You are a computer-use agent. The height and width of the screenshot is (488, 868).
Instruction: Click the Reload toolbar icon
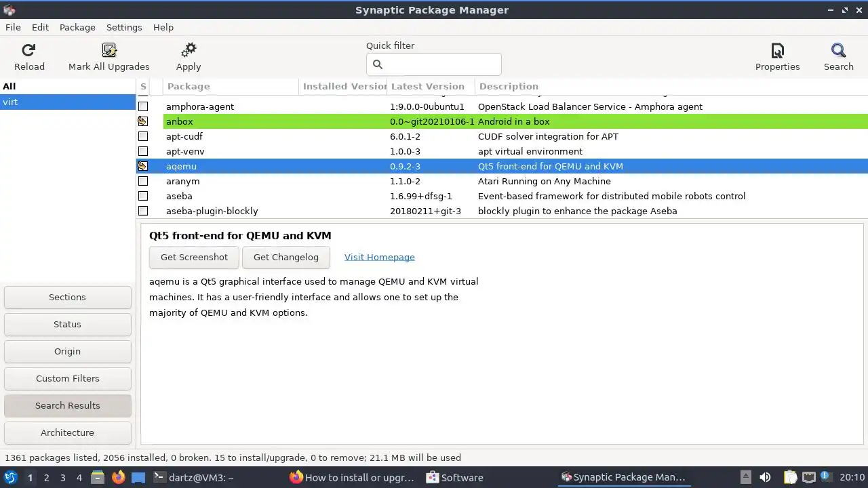28,50
